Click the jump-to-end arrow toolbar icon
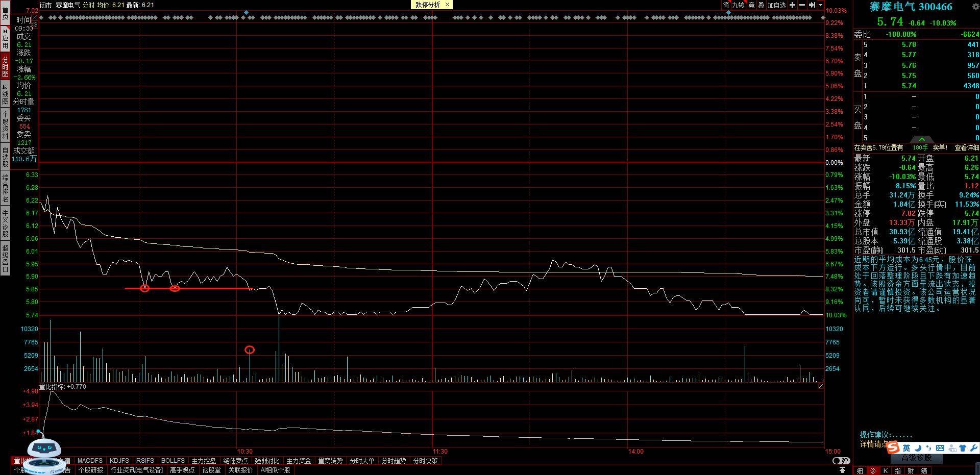 (x=812, y=5)
